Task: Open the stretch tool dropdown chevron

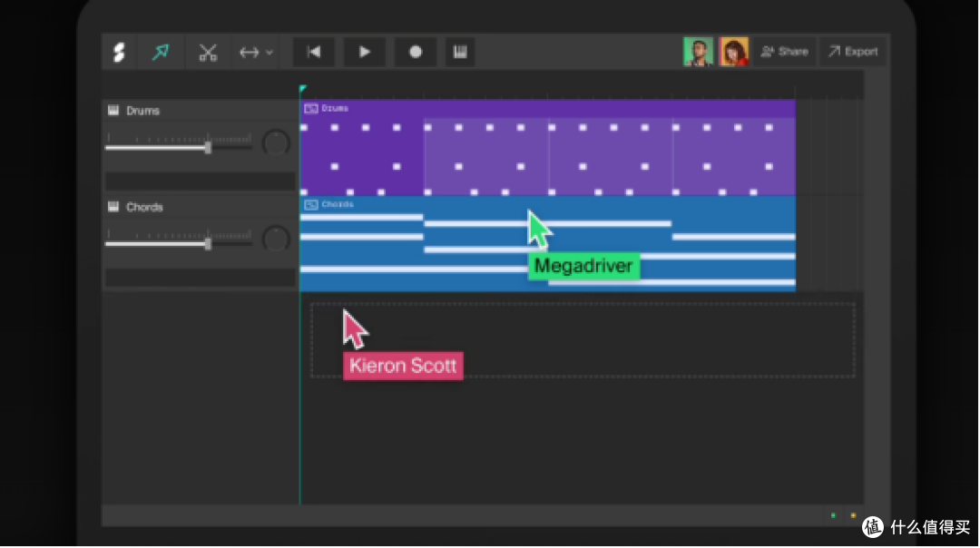Action: point(269,53)
